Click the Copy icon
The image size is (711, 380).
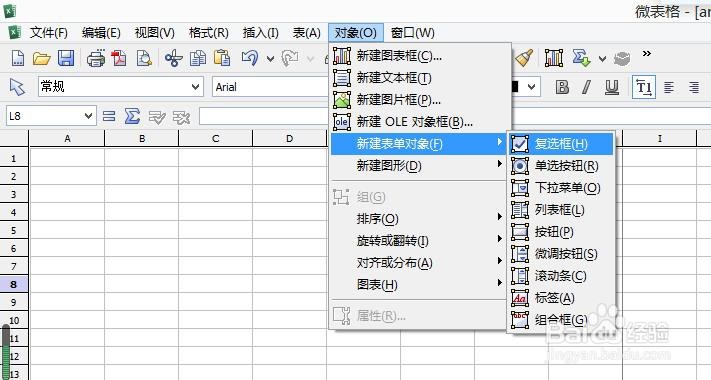198,58
